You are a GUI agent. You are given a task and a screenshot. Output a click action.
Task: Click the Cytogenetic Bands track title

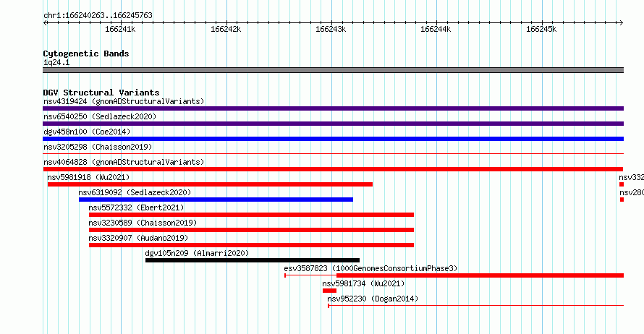click(x=86, y=53)
